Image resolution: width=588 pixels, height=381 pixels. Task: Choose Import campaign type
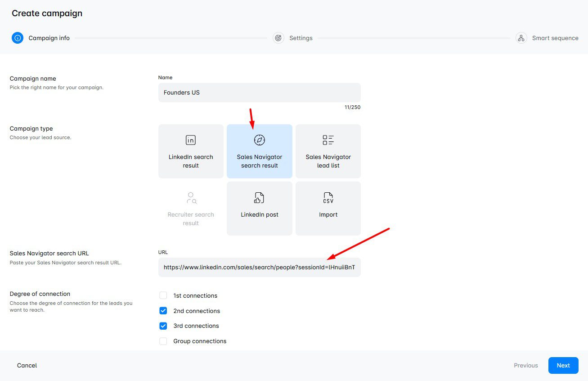pos(328,209)
